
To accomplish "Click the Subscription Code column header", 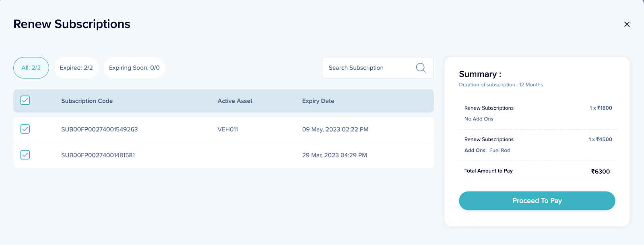I will tap(87, 101).
